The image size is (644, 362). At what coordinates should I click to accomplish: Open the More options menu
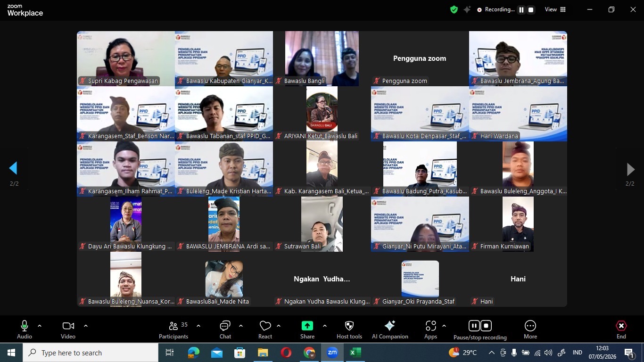[x=530, y=329]
